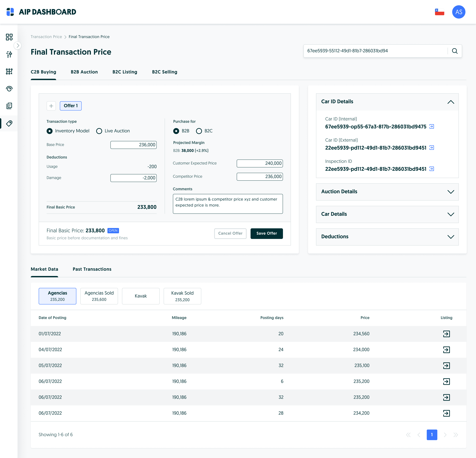The width and height of the screenshot is (476, 458).
Task: Select Live Auction transaction type
Action: click(x=99, y=131)
